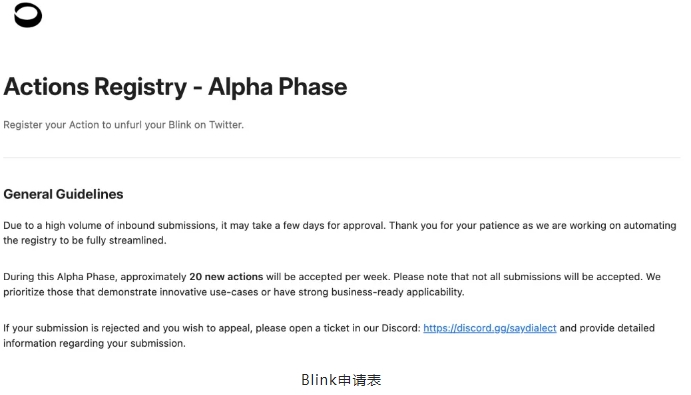Click the word 'Blink' in the subtitle
This screenshot has width=691, height=395.
(180, 125)
